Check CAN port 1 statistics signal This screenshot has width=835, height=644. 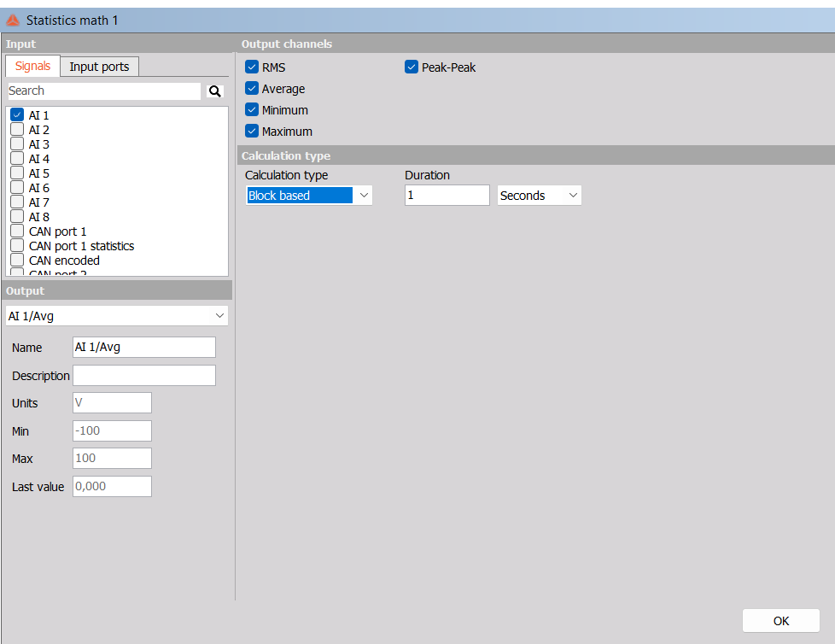[x=17, y=246]
